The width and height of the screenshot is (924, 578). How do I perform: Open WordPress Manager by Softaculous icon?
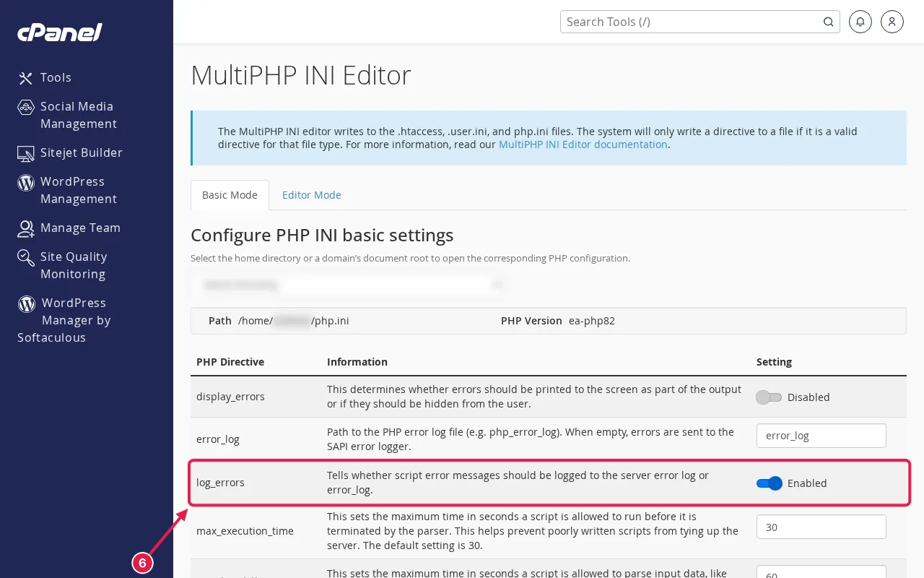(26, 303)
